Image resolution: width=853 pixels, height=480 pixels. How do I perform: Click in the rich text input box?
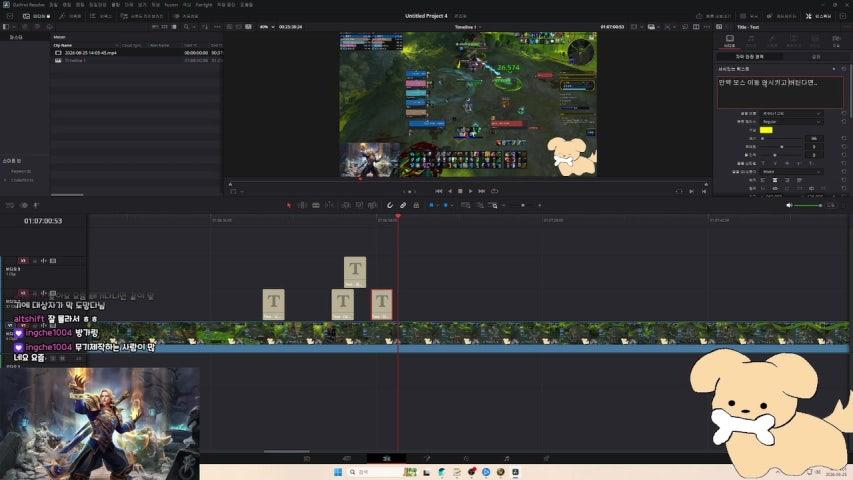point(780,92)
